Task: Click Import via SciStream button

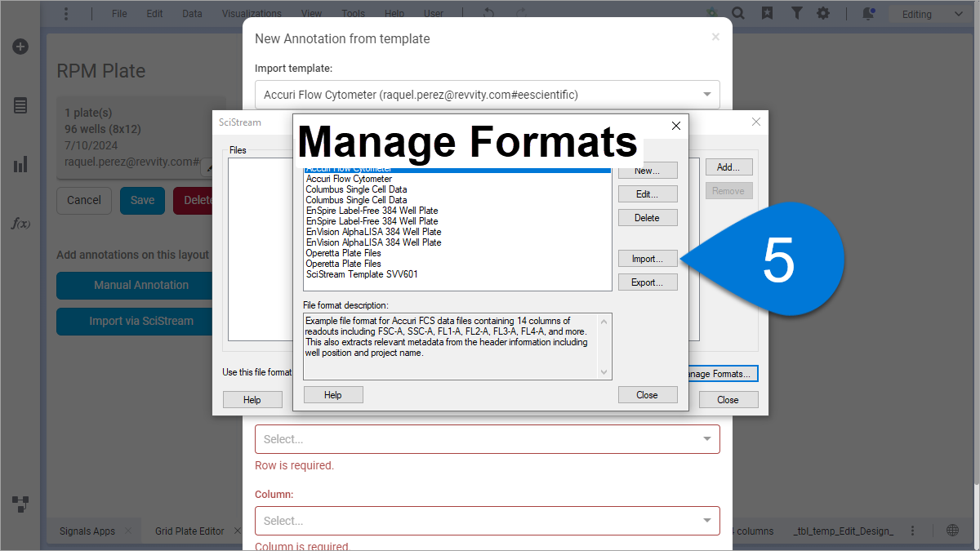Action: click(141, 321)
